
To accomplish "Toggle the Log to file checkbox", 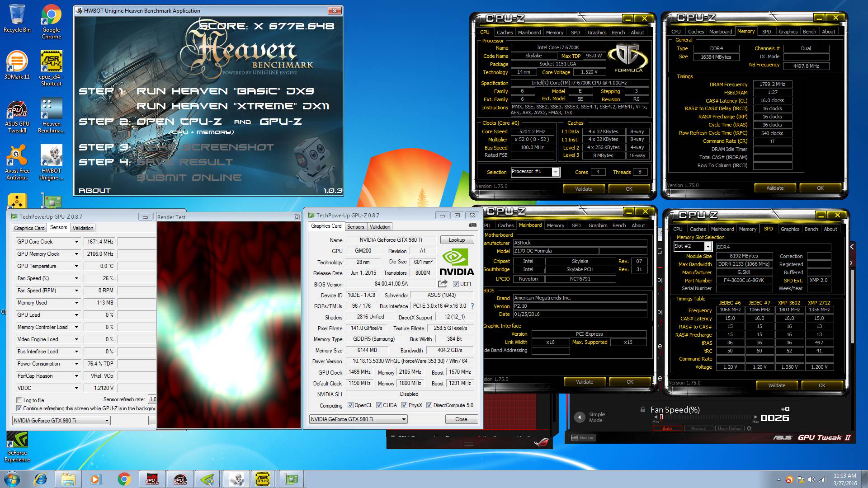I will tap(19, 400).
